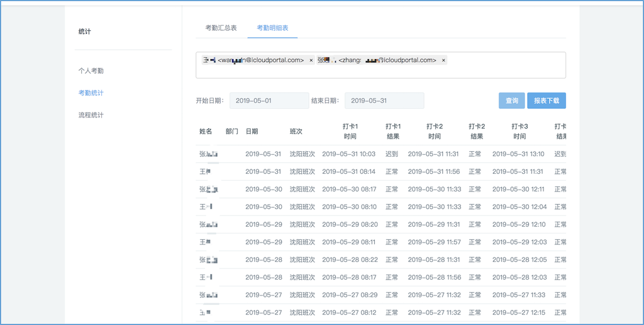This screenshot has width=644, height=325.
Task: Click the 打卡2 结果 column header
Action: point(477,132)
